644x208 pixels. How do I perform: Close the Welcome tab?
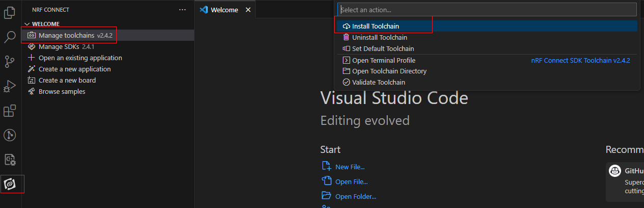pyautogui.click(x=248, y=10)
